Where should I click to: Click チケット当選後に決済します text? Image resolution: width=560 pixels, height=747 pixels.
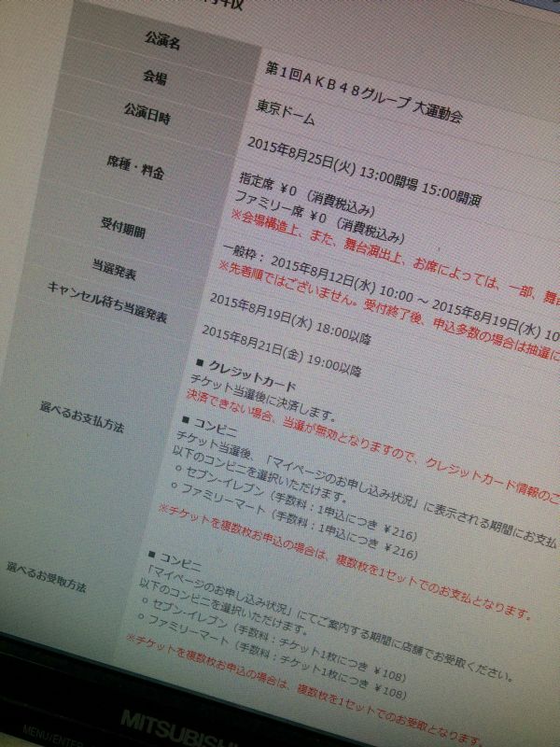pyautogui.click(x=263, y=399)
